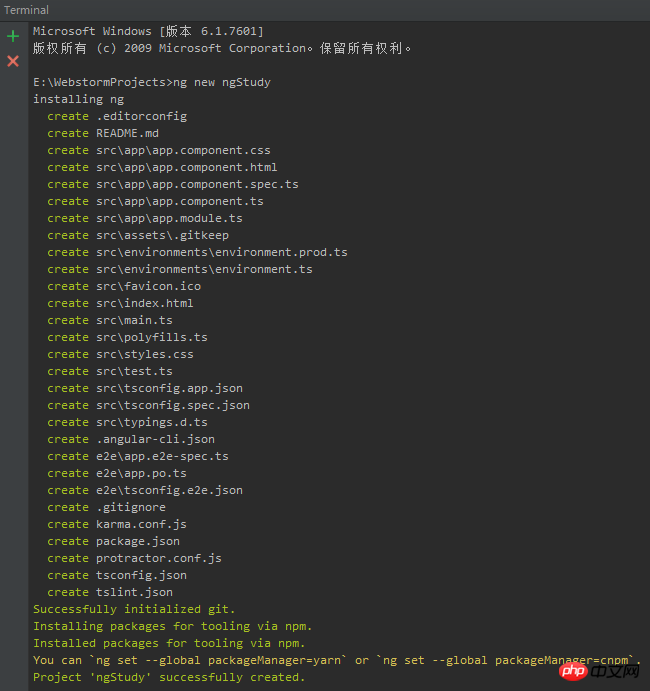Click the Microsoft Windows version line
This screenshot has height=691, width=650.
148,31
